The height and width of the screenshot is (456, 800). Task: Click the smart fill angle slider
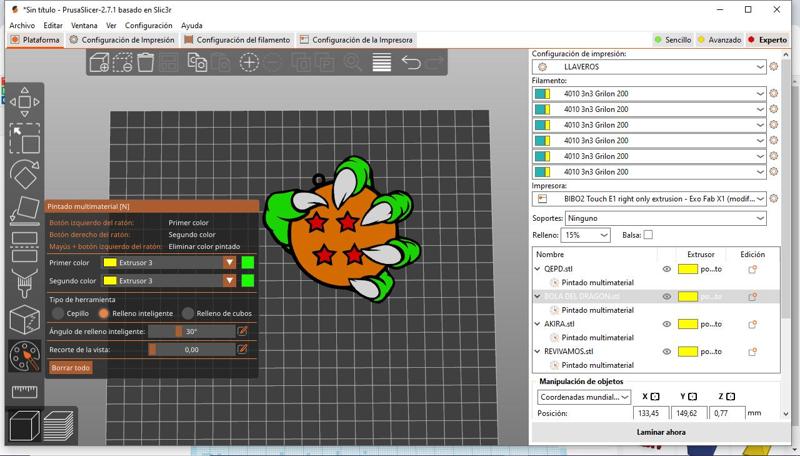[x=178, y=331]
